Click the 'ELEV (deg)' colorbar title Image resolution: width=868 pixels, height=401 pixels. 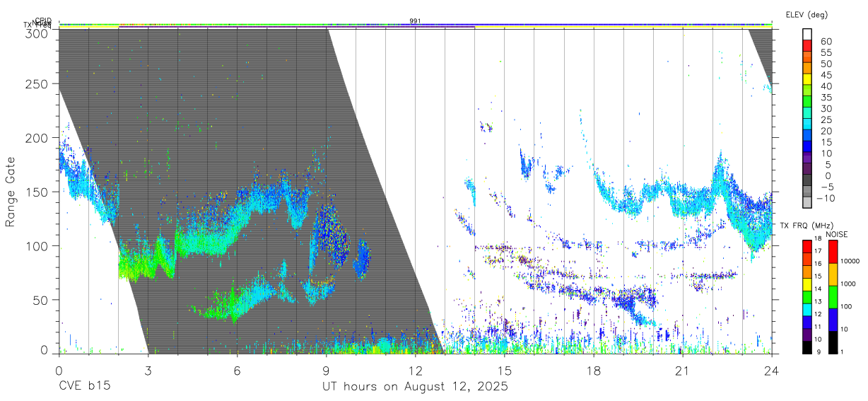coord(807,14)
